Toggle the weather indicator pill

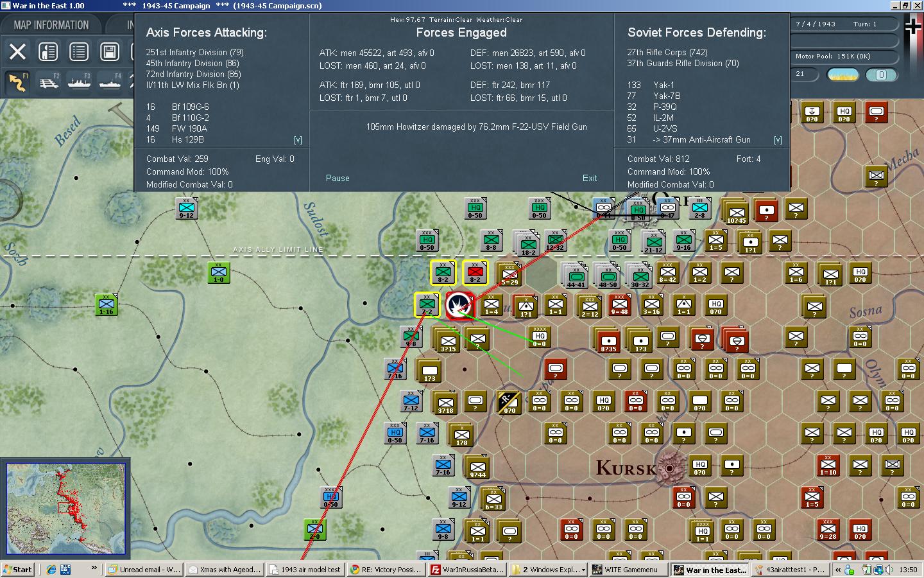(x=843, y=74)
